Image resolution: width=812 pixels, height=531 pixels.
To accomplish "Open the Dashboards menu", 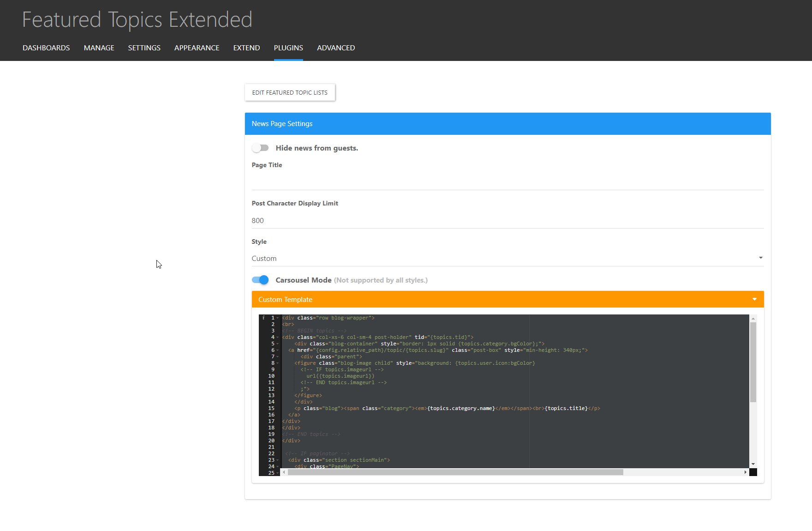I will [46, 48].
